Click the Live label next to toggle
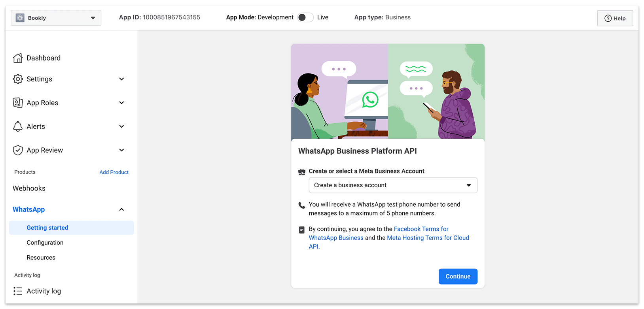 [323, 17]
